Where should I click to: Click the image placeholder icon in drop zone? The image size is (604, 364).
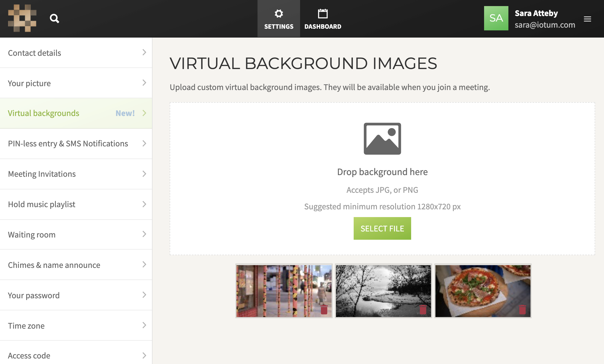pos(382,139)
